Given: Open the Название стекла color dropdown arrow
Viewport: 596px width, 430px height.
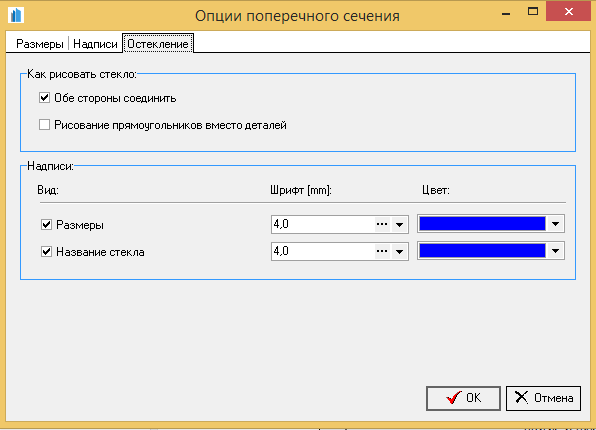Looking at the screenshot, I should coord(555,251).
